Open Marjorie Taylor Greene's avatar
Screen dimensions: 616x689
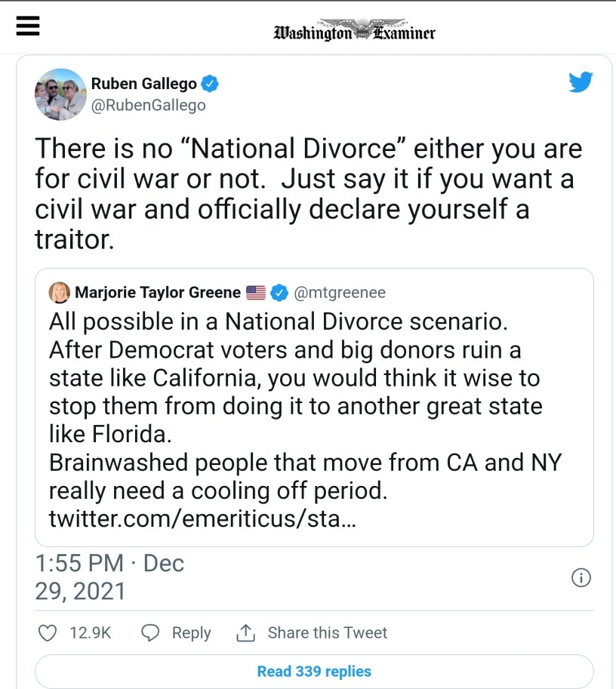coord(60,292)
